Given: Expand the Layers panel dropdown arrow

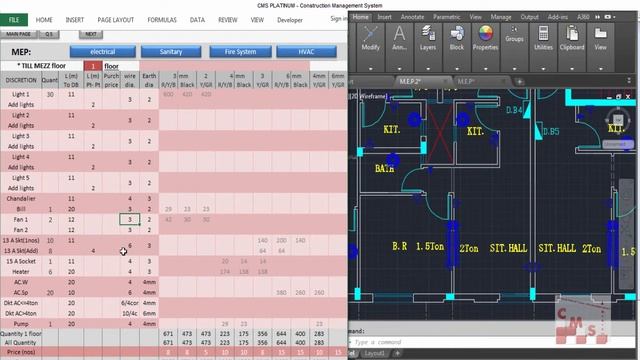Looking at the screenshot, I should (428, 69).
